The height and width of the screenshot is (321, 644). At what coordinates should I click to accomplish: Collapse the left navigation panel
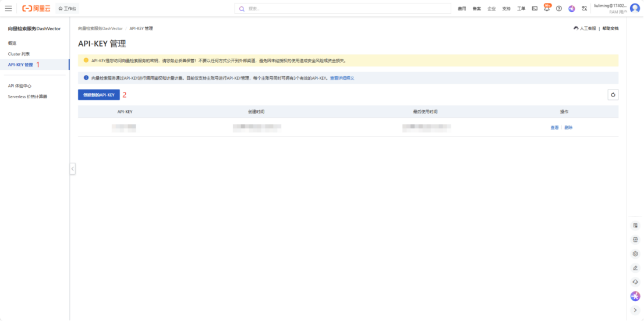[72, 169]
